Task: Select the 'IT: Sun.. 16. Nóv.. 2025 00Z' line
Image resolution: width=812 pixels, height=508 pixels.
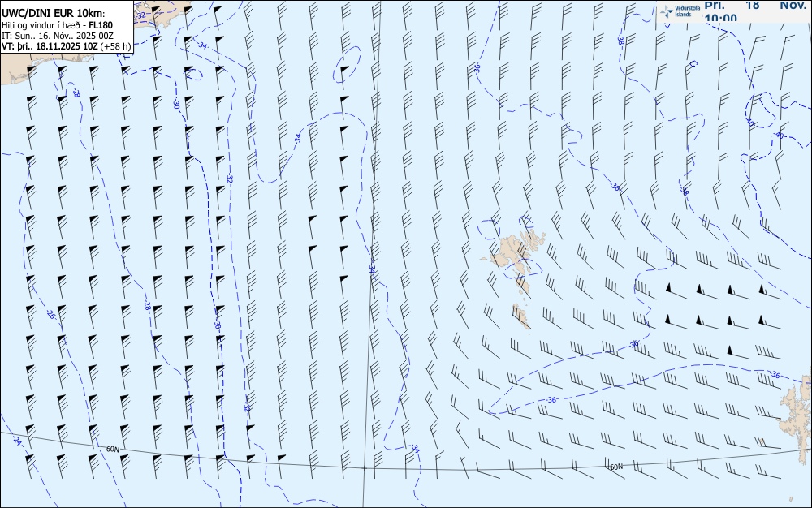Action: click(x=57, y=36)
